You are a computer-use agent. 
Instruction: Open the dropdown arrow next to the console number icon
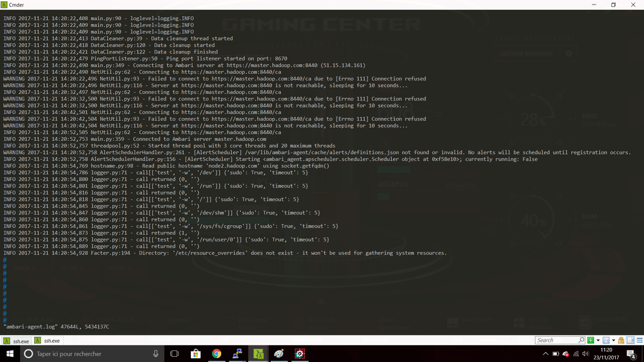(614, 340)
